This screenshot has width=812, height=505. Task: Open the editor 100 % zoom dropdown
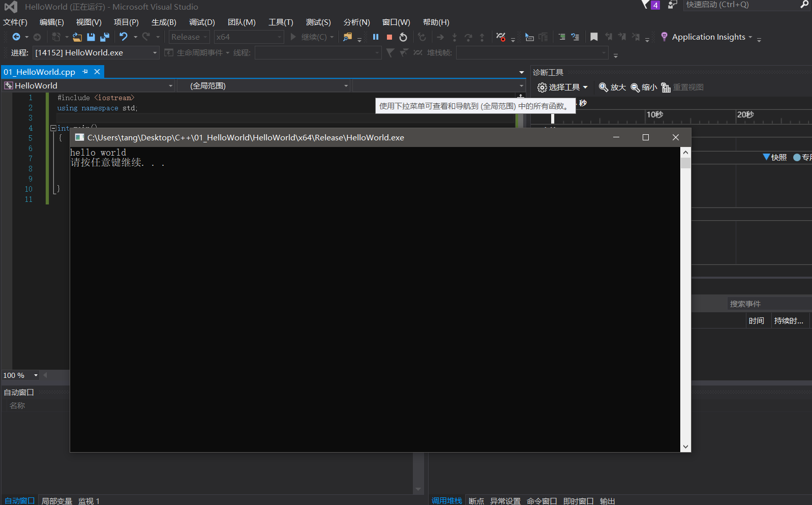tap(36, 375)
